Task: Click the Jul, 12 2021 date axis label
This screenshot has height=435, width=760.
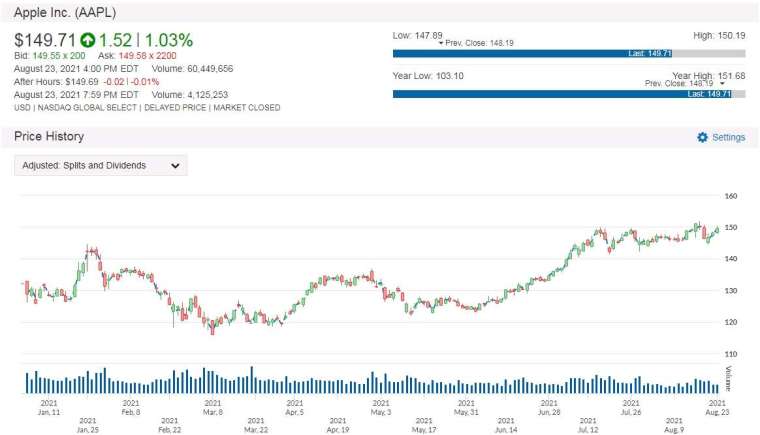Action: tap(588, 425)
